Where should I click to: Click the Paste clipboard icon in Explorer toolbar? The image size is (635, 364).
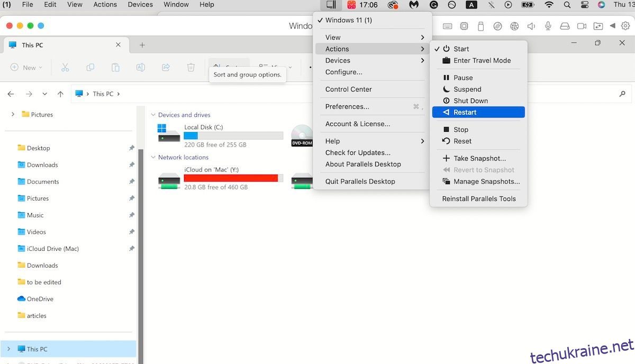tap(115, 67)
